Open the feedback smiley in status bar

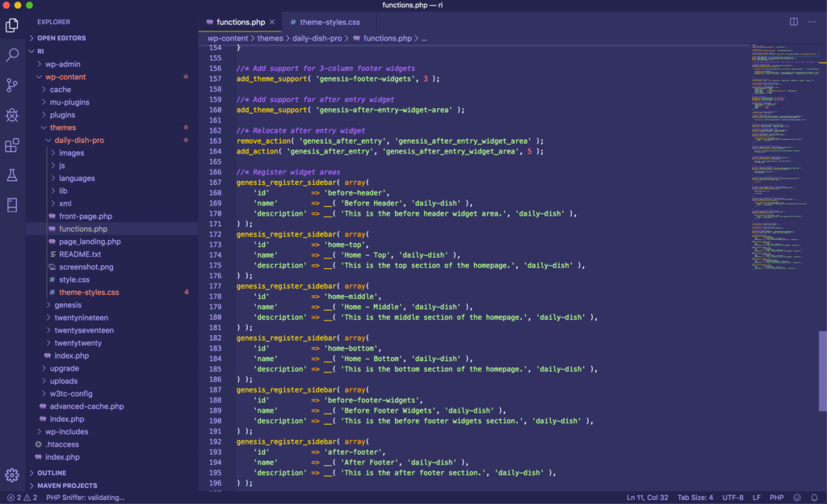797,498
